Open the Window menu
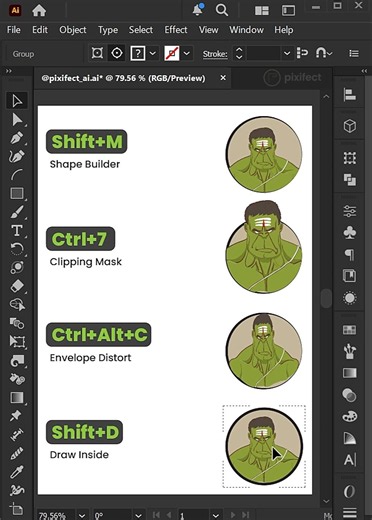 tap(246, 30)
